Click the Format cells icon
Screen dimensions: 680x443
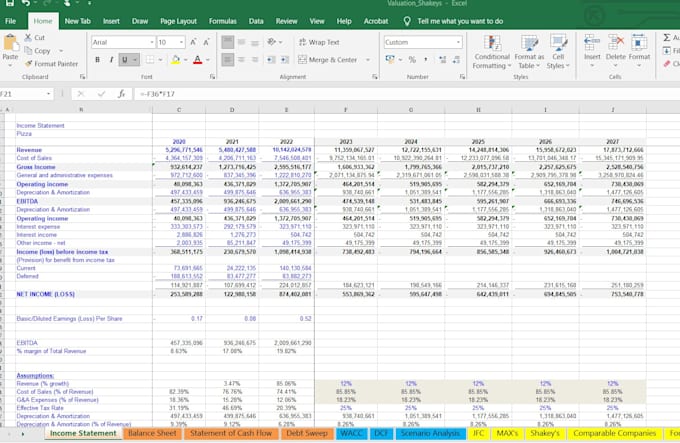click(639, 43)
